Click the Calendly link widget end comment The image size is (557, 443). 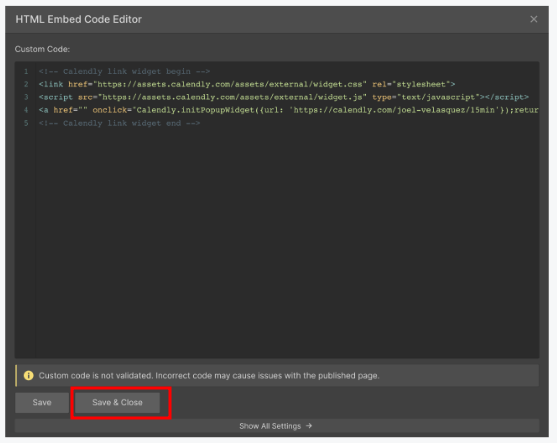click(119, 123)
